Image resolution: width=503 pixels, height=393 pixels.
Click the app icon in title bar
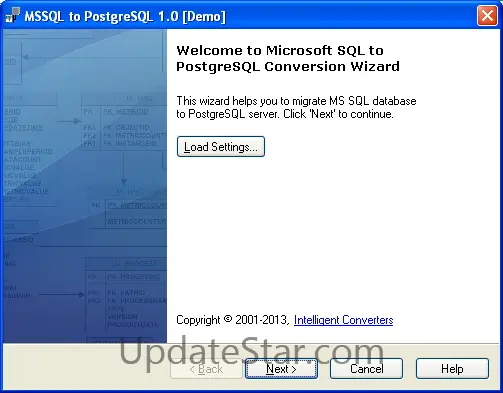13,15
